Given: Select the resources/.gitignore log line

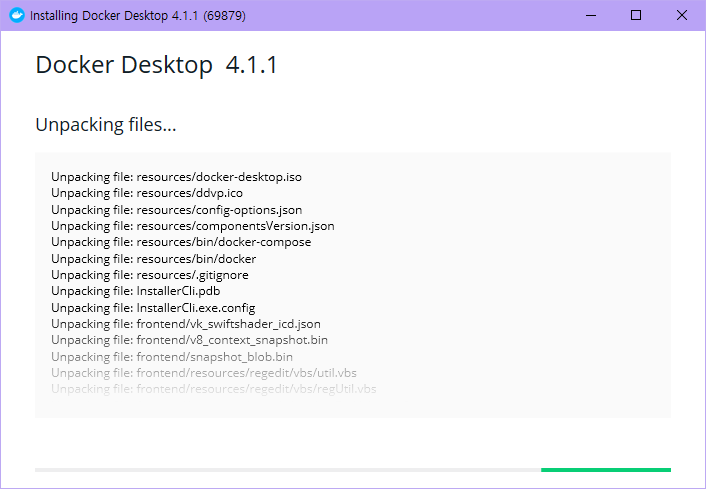Looking at the screenshot, I should pyautogui.click(x=150, y=275).
